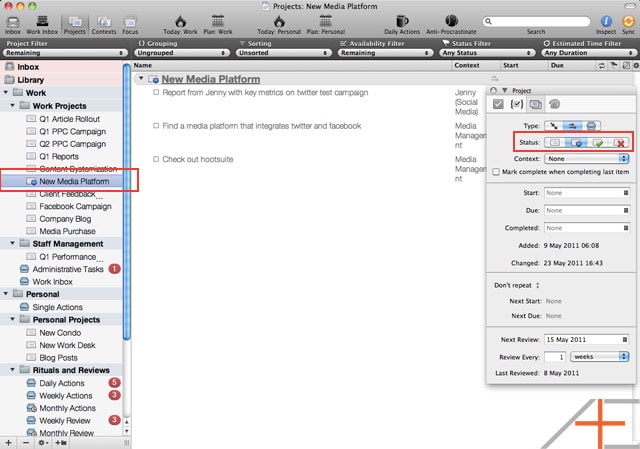
Task: Set project type to single actions
Action: (x=591, y=126)
